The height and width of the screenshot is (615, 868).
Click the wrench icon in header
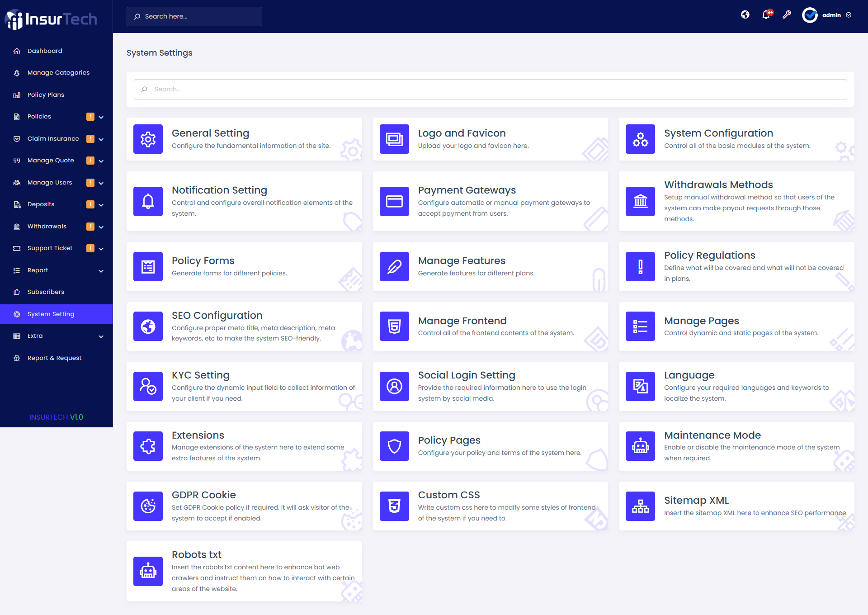(x=787, y=15)
